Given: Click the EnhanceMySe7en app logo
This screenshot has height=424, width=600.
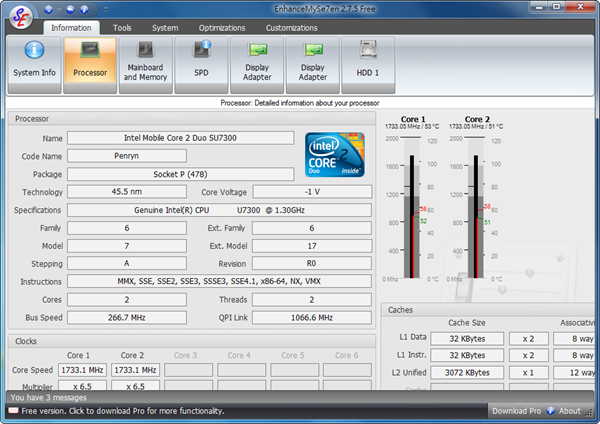Looking at the screenshot, I should (x=17, y=15).
